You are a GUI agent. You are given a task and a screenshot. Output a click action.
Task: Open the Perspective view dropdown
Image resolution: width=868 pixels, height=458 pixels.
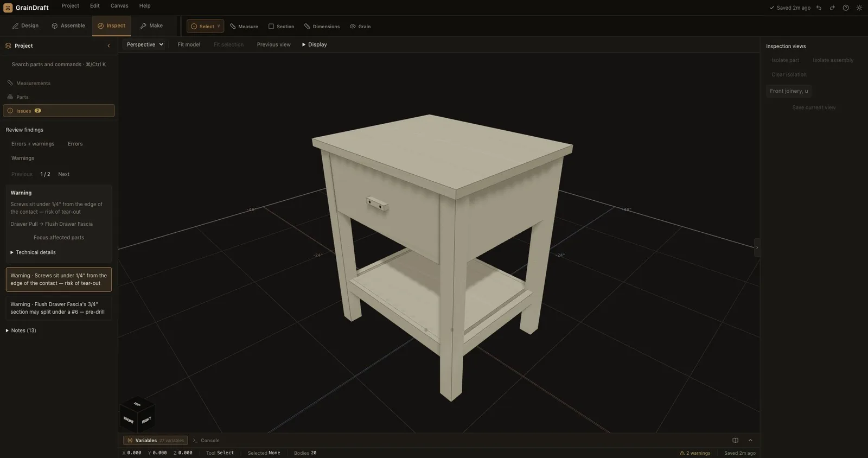coord(145,44)
